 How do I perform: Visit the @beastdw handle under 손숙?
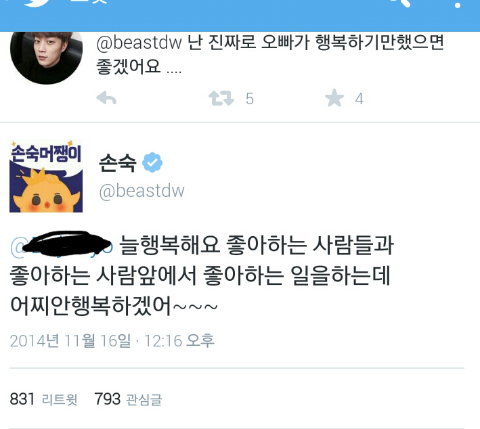coord(142,191)
